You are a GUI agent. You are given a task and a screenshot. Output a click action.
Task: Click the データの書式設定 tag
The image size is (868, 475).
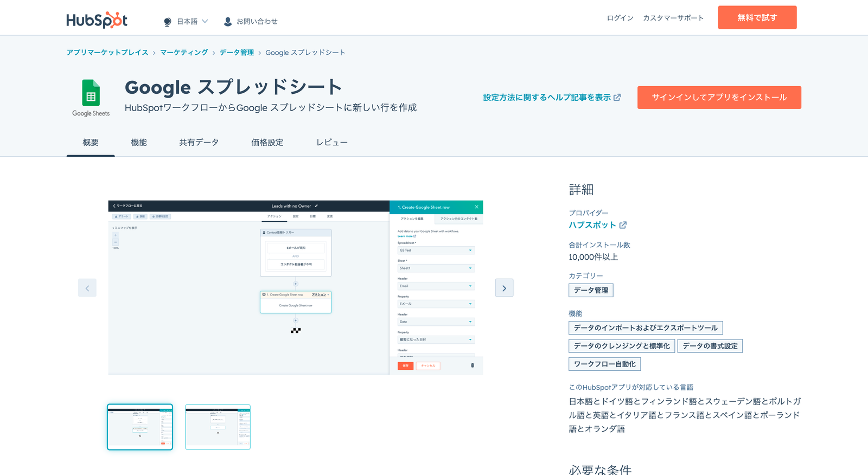[x=710, y=346]
